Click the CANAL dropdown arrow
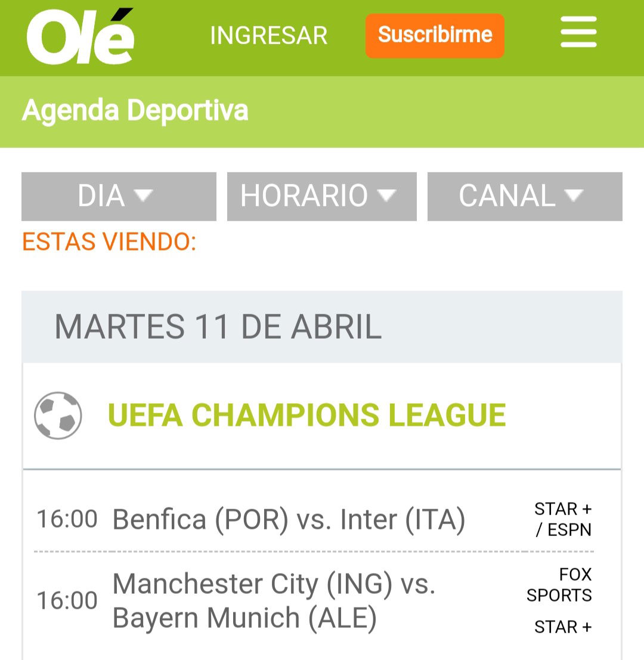Screen dimensions: 644x660 click(574, 196)
